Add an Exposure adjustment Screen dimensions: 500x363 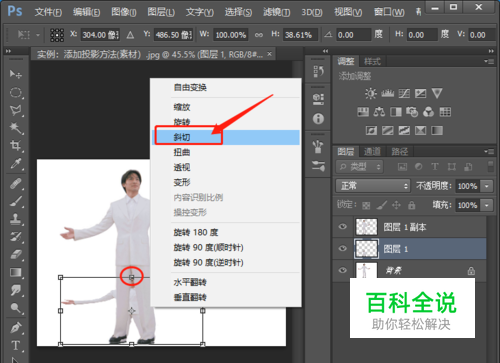(420, 93)
